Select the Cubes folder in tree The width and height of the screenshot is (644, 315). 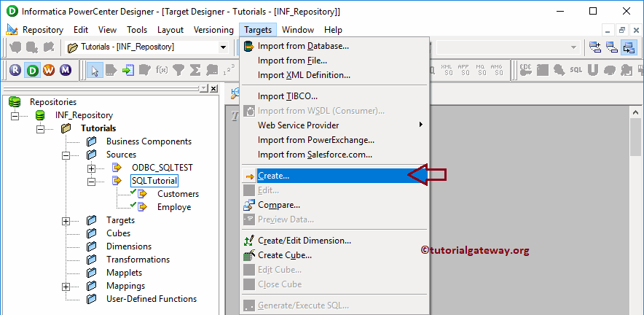point(118,233)
